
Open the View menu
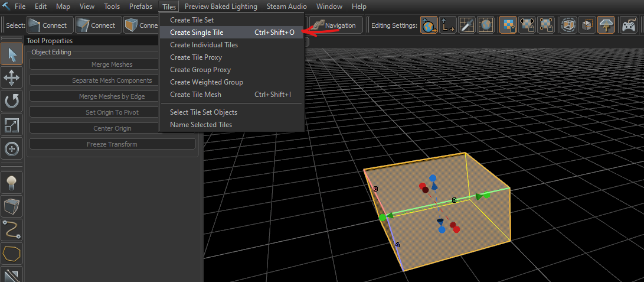pyautogui.click(x=87, y=7)
